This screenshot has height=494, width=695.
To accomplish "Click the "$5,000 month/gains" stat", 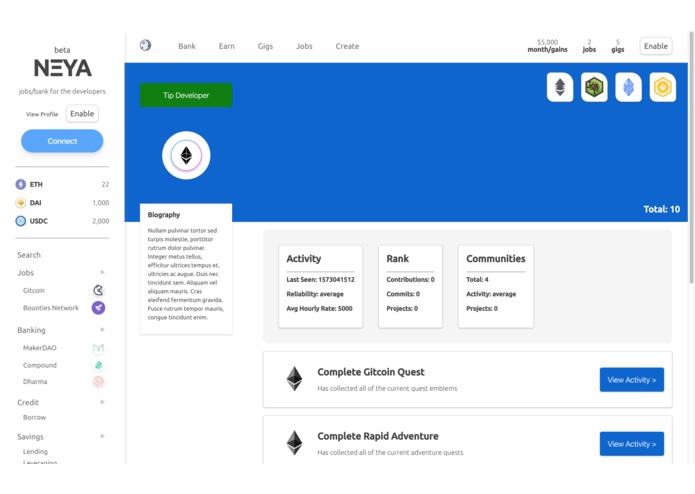I will pos(547,46).
